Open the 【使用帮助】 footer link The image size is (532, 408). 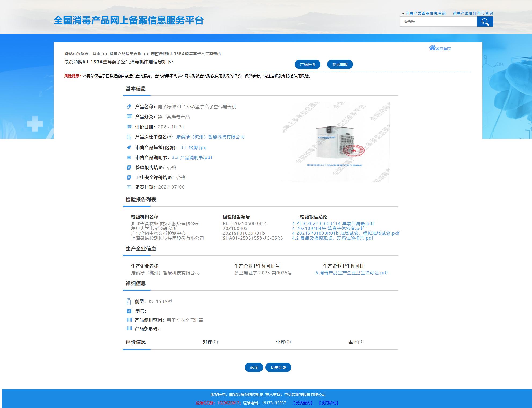click(x=329, y=403)
